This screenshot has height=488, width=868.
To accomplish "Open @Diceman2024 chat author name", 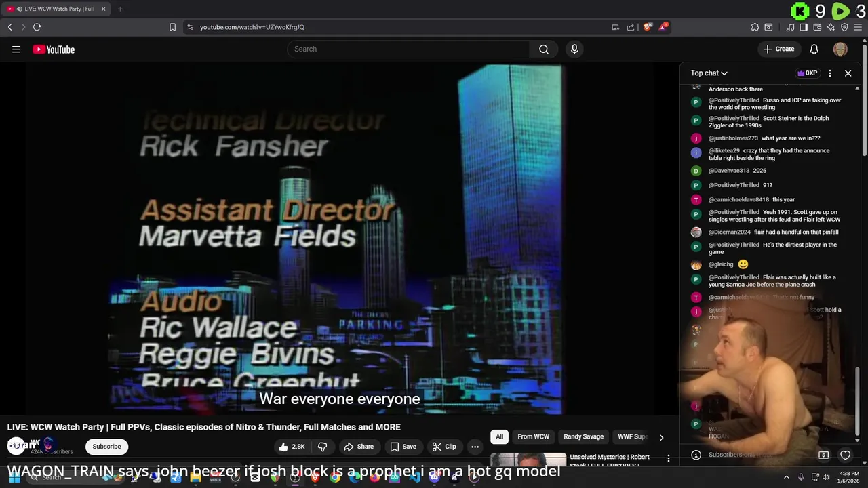I will (x=730, y=232).
